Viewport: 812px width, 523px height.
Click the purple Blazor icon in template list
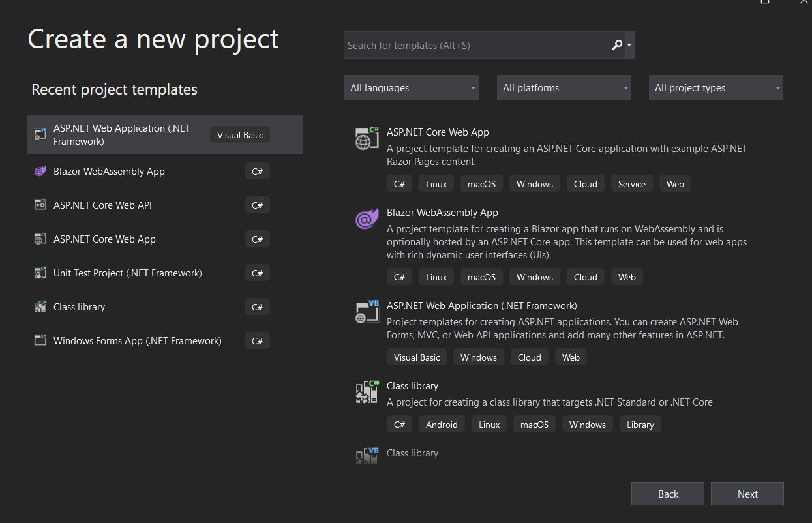pos(367,219)
